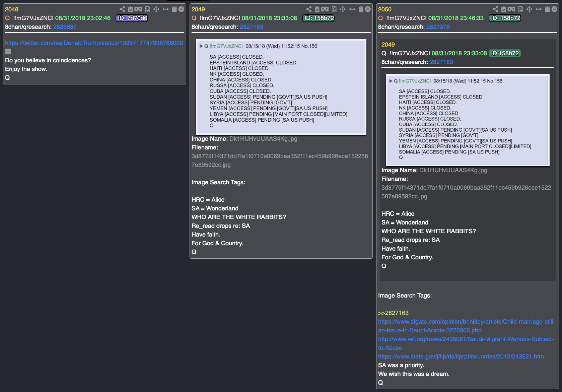This screenshot has width=562, height=392.
Task: Click the purple ID: 7d70d6 badge
Action: [132, 18]
